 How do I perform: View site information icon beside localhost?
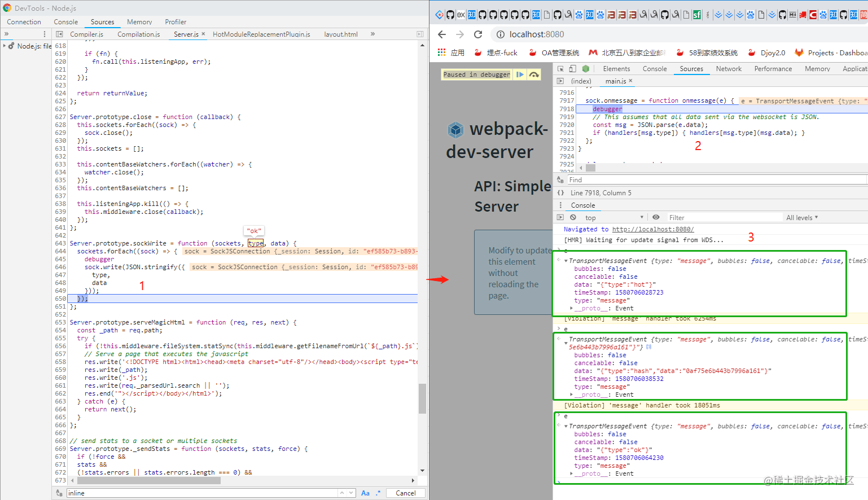coord(500,34)
